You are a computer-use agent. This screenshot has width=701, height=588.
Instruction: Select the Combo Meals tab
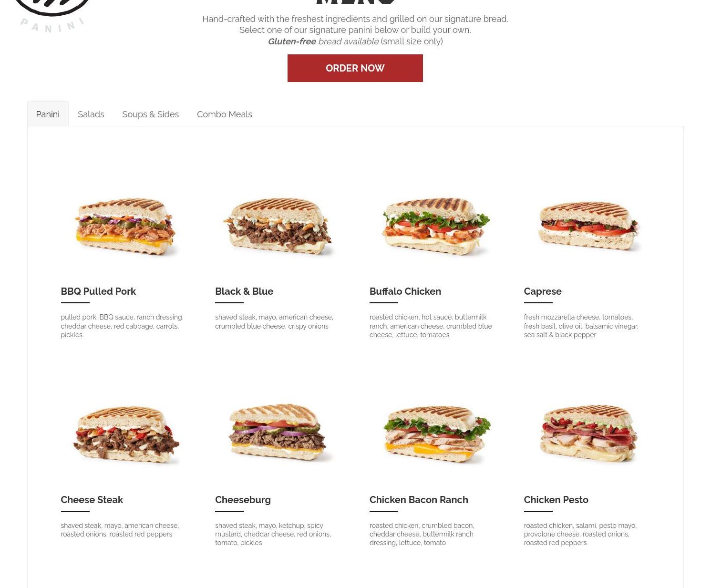(225, 114)
